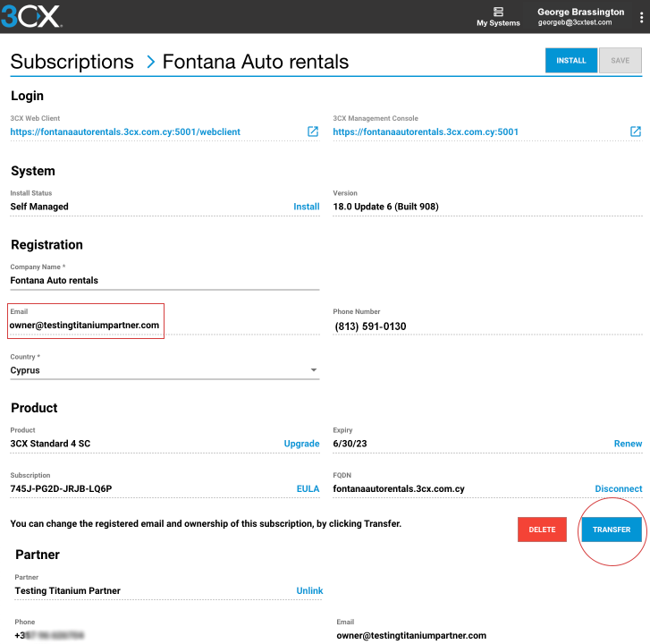Click the red DELETE button

pos(542,530)
